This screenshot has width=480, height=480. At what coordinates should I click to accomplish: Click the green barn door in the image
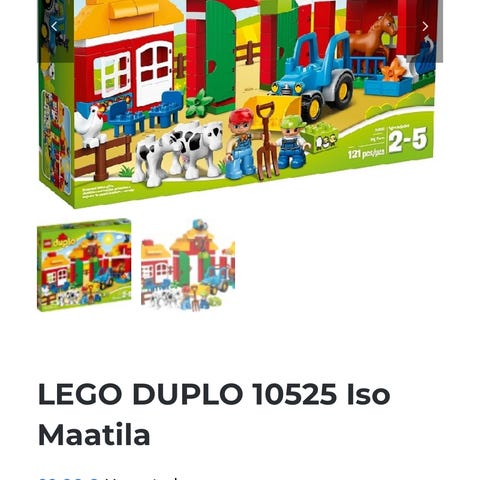(x=220, y=53)
